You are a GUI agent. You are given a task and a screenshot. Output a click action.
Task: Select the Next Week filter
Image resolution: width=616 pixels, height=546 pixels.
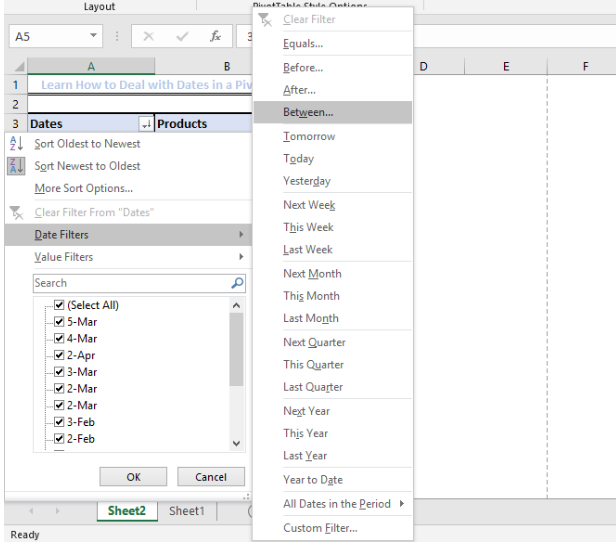click(333, 205)
